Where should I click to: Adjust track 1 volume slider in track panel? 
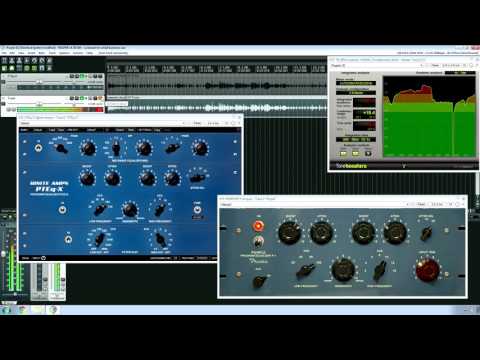click(39, 82)
